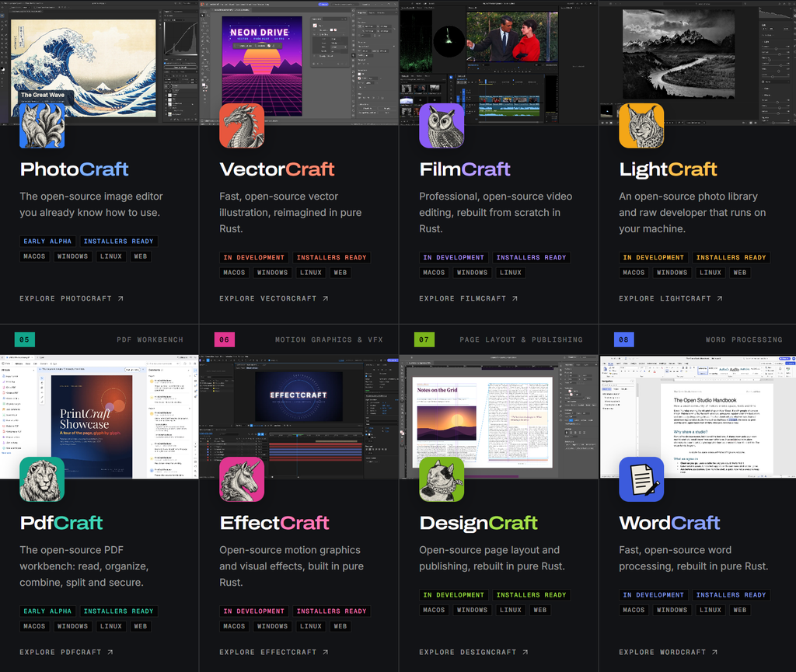Click the 08 number badge

pos(623,339)
